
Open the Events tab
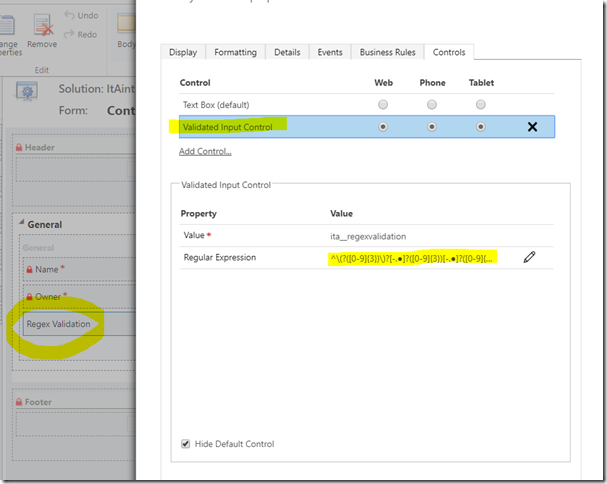330,52
